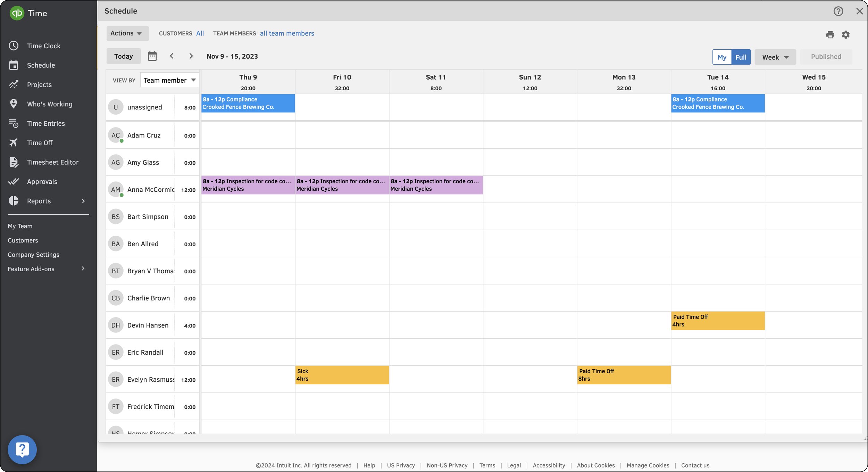
Task: Expand the Reports submenu
Action: click(83, 201)
